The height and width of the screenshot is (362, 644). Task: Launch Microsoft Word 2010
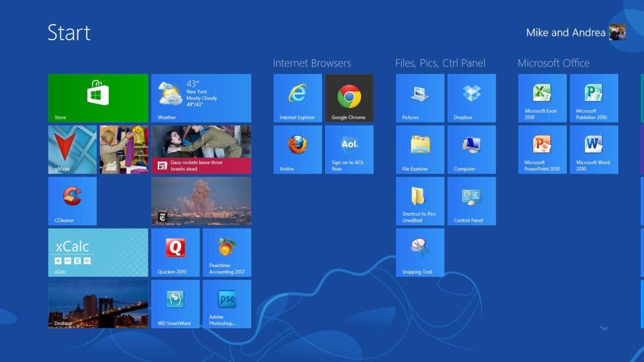(x=594, y=150)
